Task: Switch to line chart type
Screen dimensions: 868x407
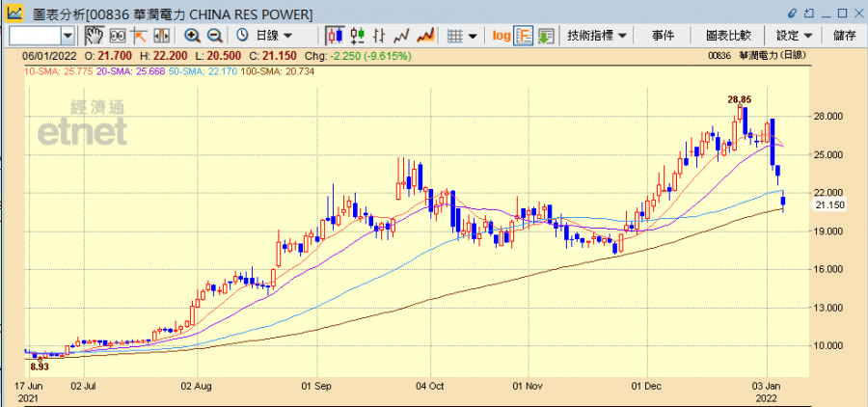Action: pos(402,36)
